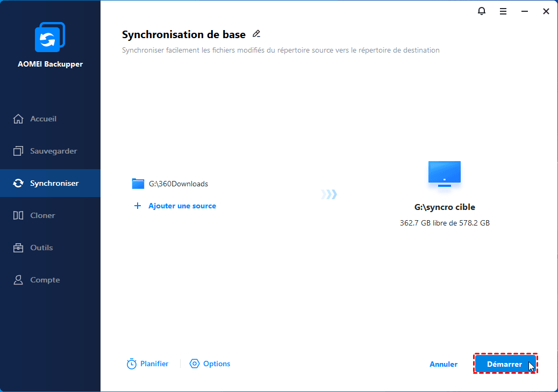Select Synchroniser in sidebar
The width and height of the screenshot is (558, 392).
coord(50,183)
